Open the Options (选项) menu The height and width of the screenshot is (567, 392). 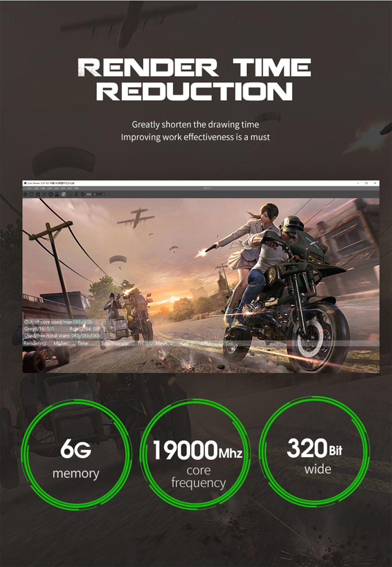tap(62, 188)
